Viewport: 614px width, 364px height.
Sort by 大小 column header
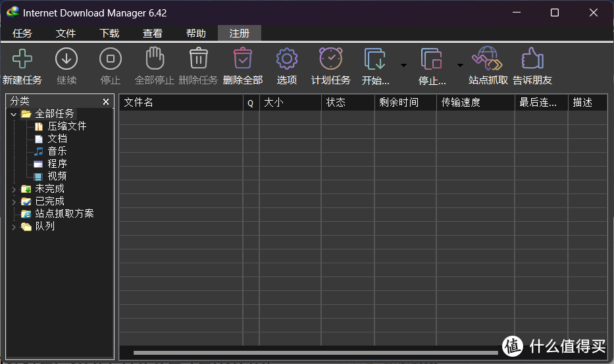290,103
